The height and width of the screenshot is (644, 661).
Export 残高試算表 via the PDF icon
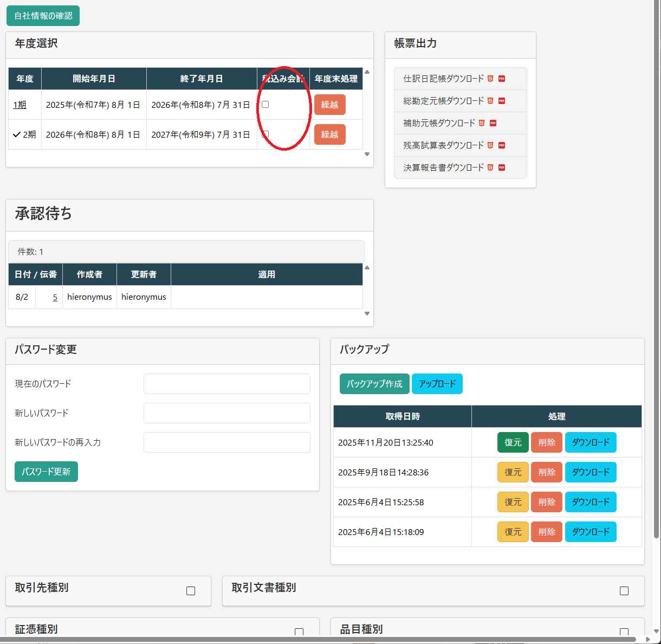pyautogui.click(x=502, y=145)
